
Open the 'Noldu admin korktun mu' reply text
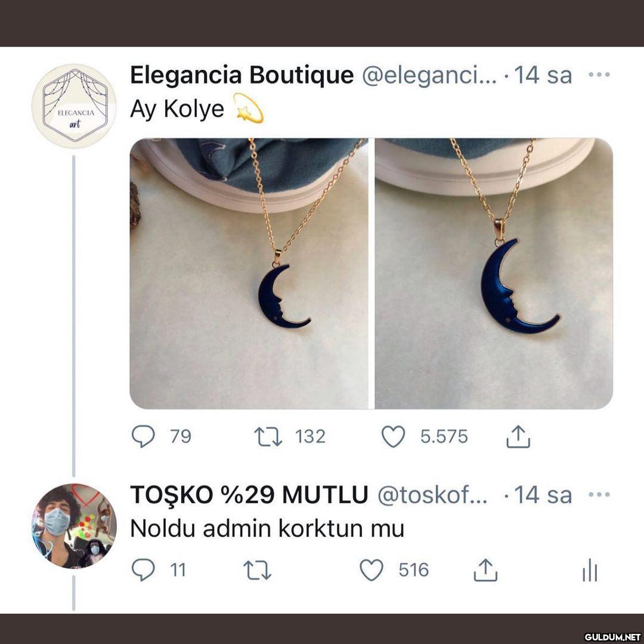click(267, 528)
